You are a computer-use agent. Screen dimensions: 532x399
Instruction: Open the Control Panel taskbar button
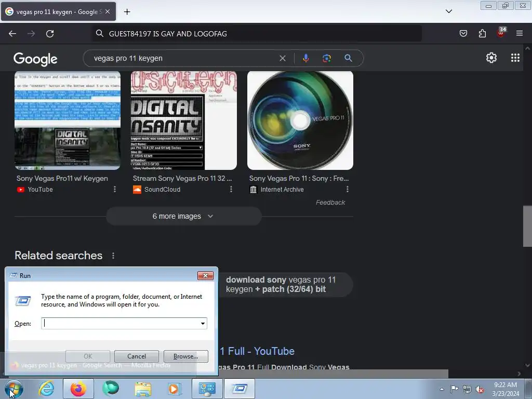tap(207, 389)
